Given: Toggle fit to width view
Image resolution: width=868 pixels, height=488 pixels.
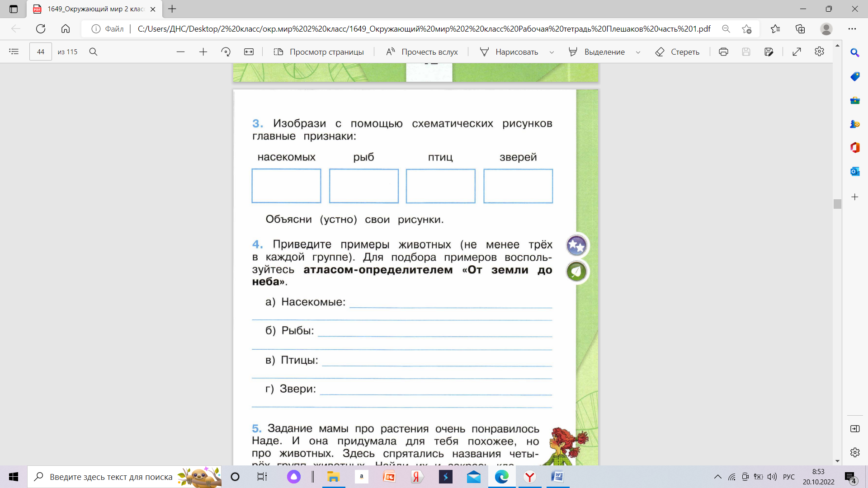Looking at the screenshot, I should (x=249, y=52).
